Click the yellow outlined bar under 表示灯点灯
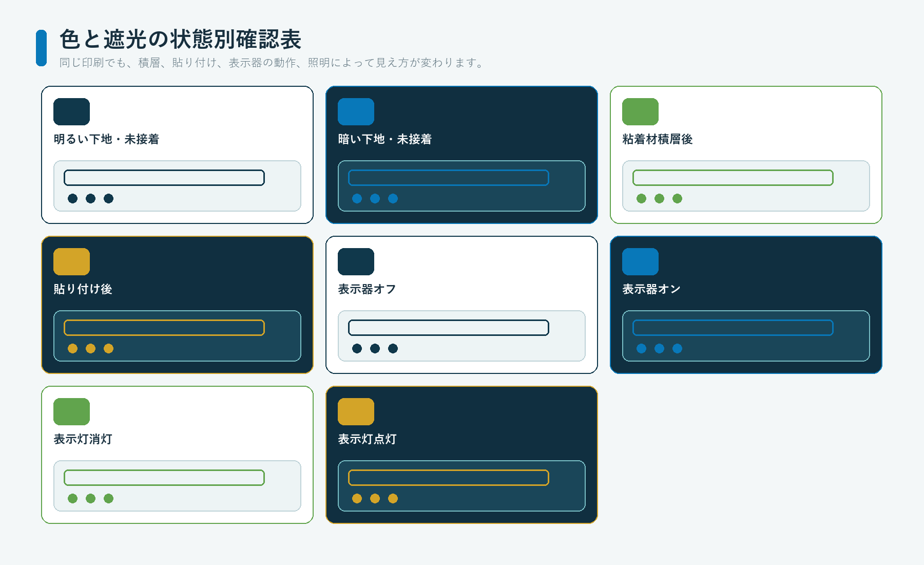This screenshot has width=924, height=565. point(449,478)
